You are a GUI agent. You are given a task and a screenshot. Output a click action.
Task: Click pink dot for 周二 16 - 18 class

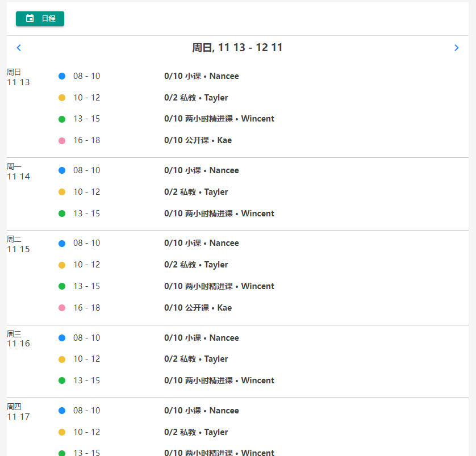[x=62, y=308]
